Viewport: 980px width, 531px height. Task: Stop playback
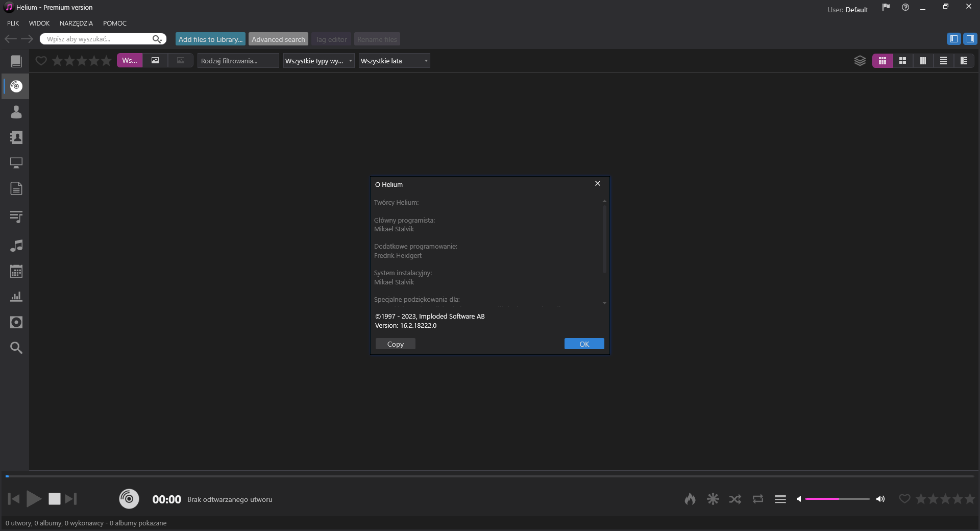(55, 499)
